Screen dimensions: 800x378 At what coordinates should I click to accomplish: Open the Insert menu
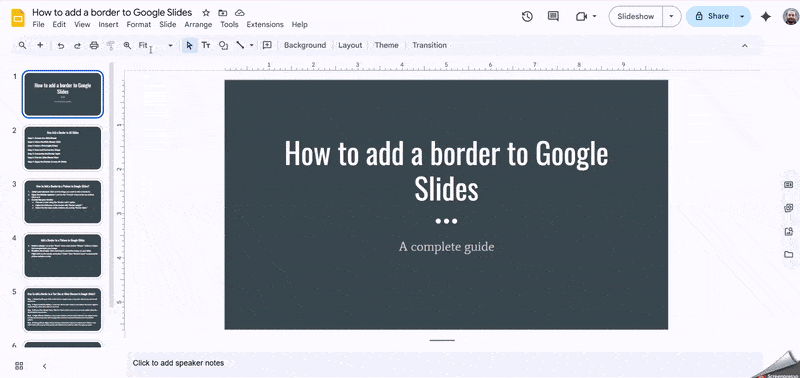108,24
